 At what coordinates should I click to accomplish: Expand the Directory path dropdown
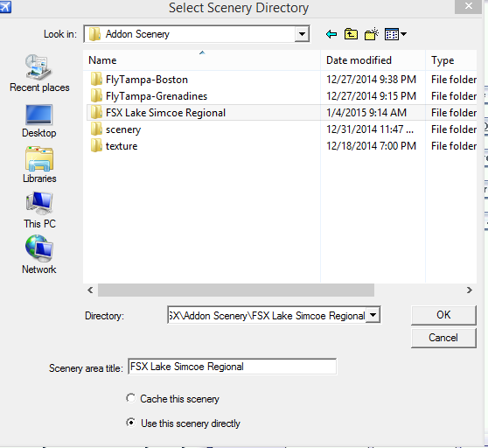(x=373, y=315)
